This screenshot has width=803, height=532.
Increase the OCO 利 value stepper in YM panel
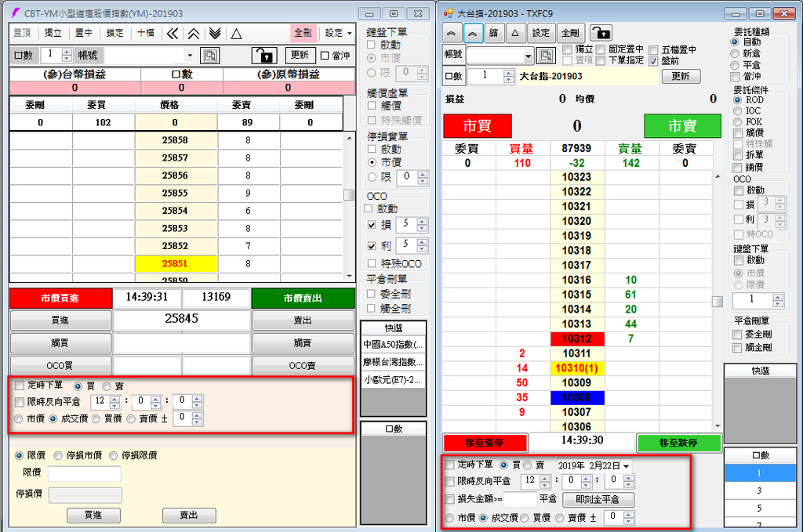tap(422, 242)
